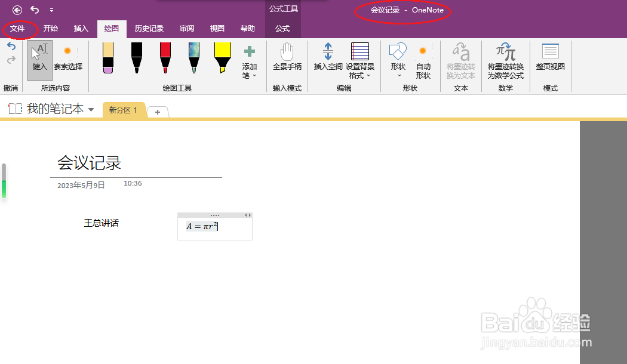Click undo in the quick access toolbar
Viewport: 627px width, 364px height.
(35, 10)
